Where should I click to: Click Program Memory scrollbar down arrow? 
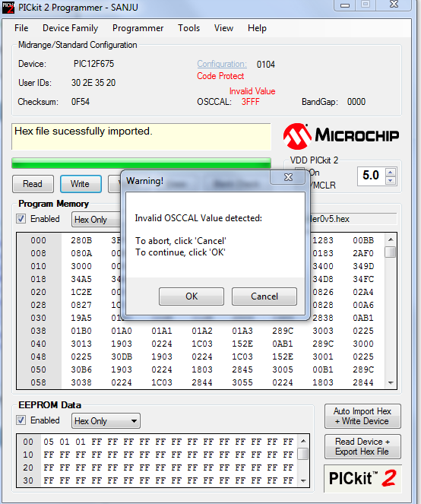tap(391, 382)
